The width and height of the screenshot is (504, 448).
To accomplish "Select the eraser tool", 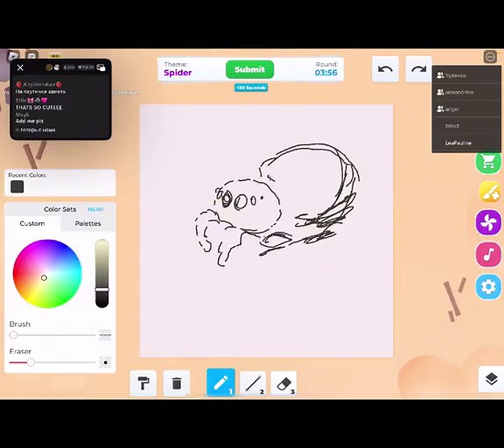I will tap(283, 383).
